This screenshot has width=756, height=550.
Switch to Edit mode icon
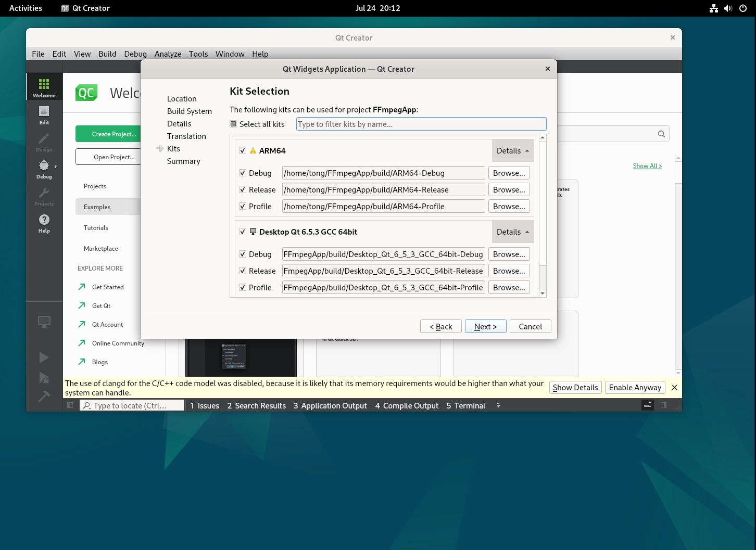pyautogui.click(x=44, y=114)
